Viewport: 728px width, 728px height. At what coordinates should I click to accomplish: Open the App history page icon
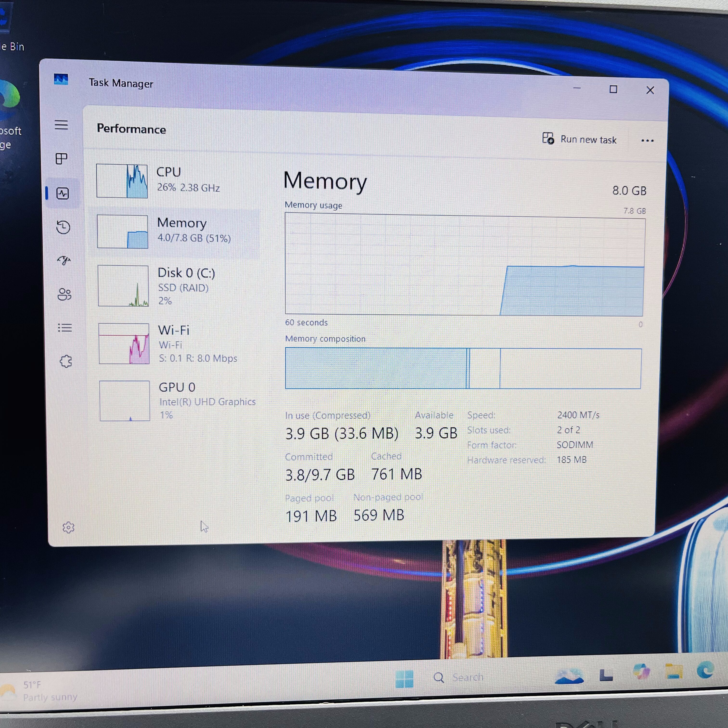[63, 227]
